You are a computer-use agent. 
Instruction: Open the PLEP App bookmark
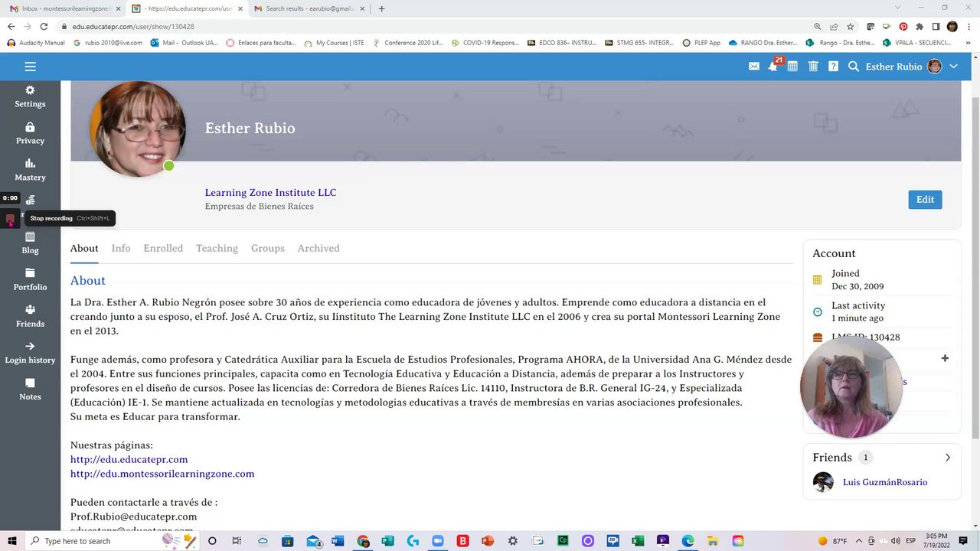[x=701, y=43]
